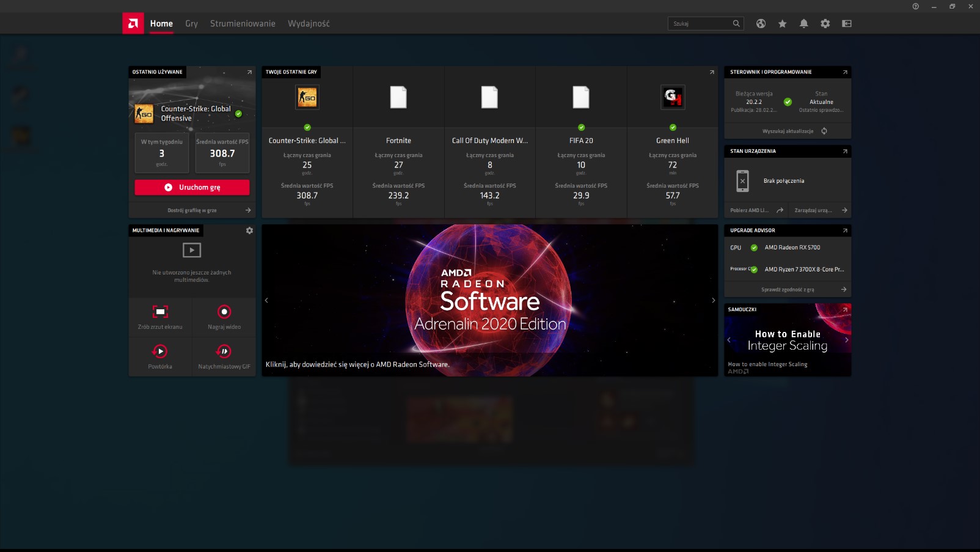Click AMD Ryzen 7 3700X processor entry
The height and width of the screenshot is (552, 980).
click(x=804, y=270)
